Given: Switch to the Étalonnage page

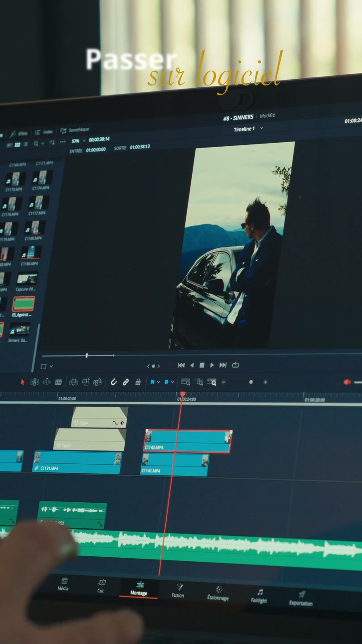Looking at the screenshot, I should click(218, 593).
